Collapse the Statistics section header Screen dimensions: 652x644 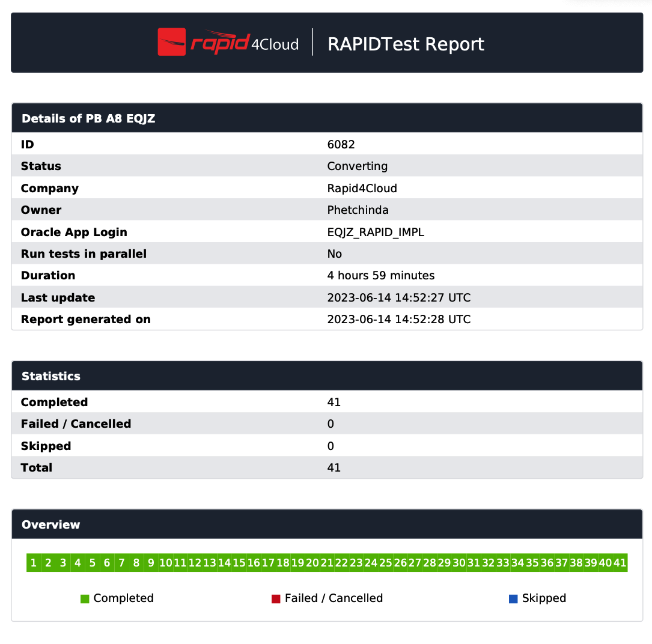[x=51, y=376]
